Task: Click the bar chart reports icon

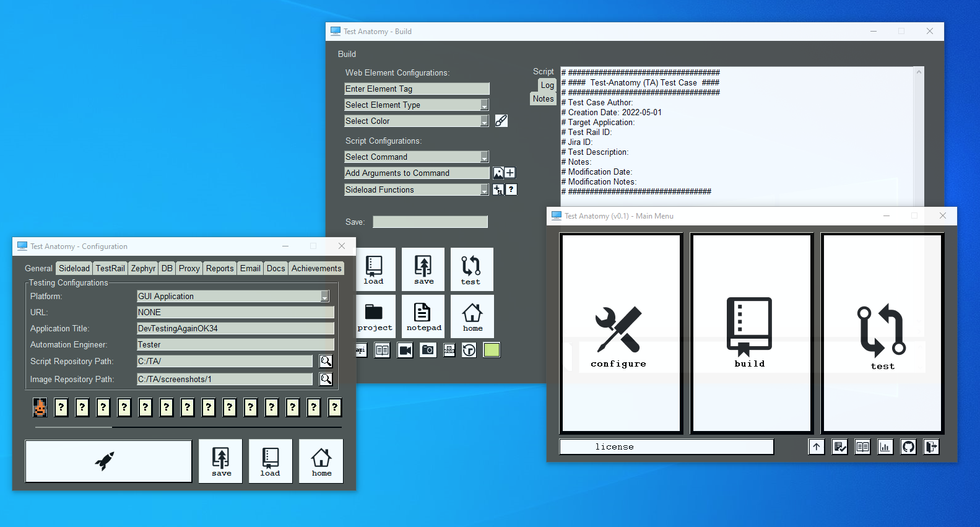Action: pyautogui.click(x=885, y=446)
